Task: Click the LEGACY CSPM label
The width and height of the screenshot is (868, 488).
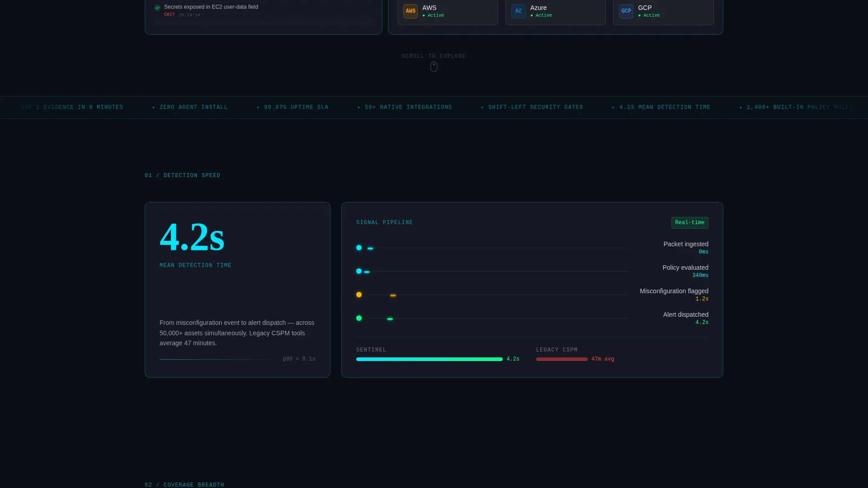Action: (x=557, y=350)
